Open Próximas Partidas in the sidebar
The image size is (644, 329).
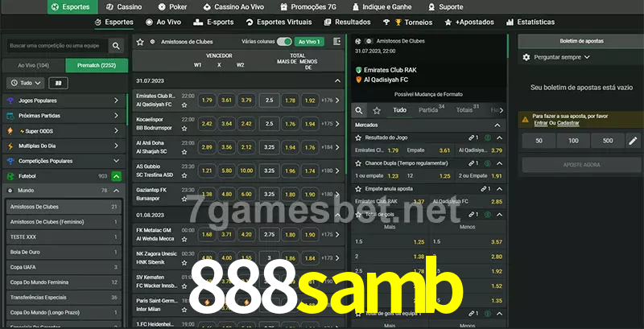[64, 116]
